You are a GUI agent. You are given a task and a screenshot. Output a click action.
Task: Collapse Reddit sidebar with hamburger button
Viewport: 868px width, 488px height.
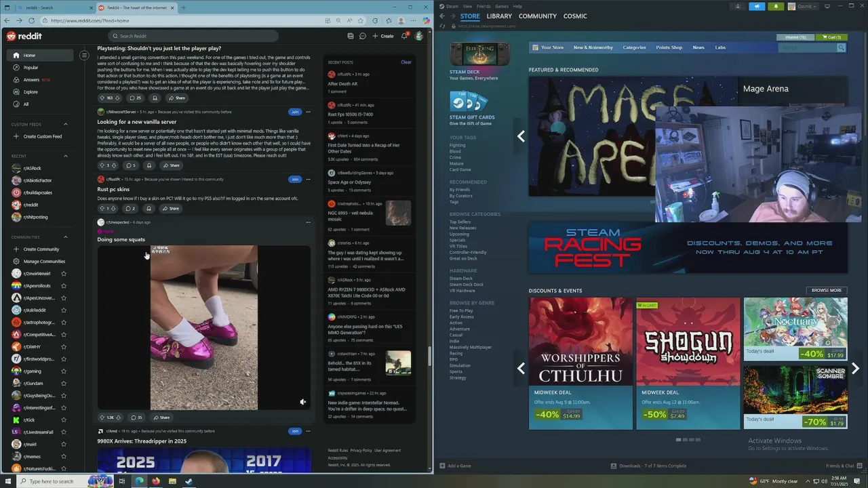tap(84, 56)
